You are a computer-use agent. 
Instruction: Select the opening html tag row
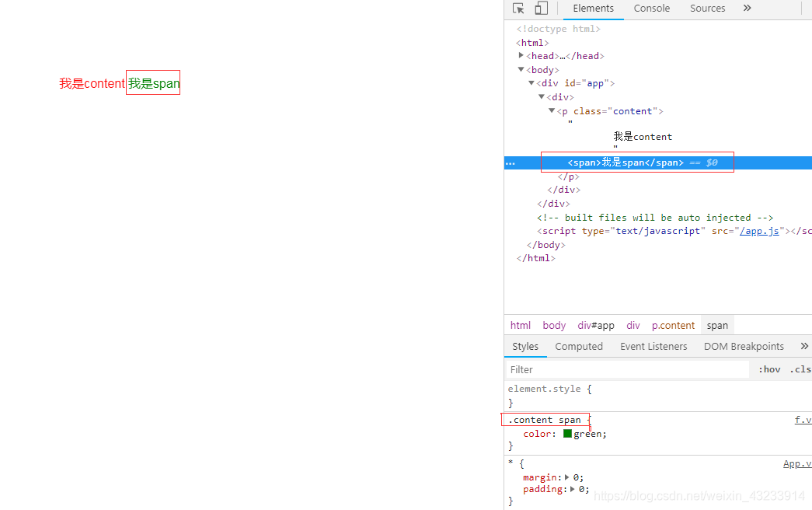click(x=532, y=43)
